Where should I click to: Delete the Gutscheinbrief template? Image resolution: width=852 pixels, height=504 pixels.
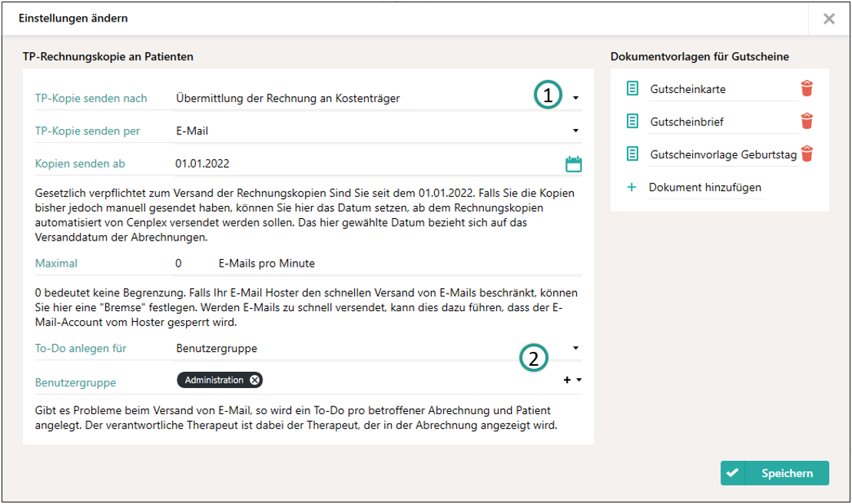807,121
